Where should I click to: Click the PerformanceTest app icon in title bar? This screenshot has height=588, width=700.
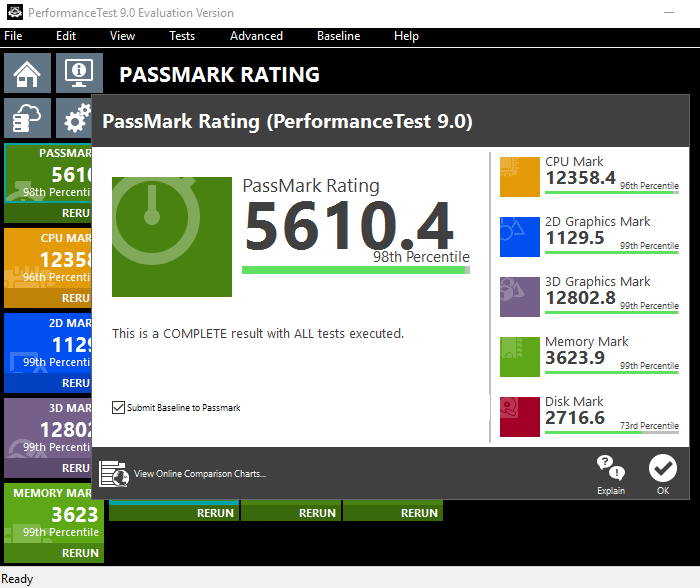pyautogui.click(x=15, y=13)
